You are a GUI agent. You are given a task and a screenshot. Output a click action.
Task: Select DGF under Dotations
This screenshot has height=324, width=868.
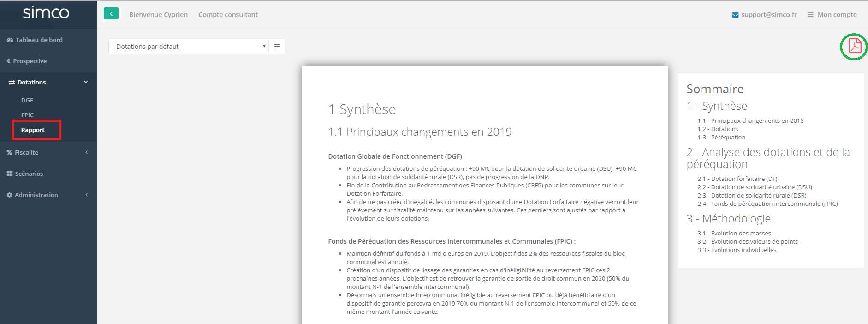point(27,100)
